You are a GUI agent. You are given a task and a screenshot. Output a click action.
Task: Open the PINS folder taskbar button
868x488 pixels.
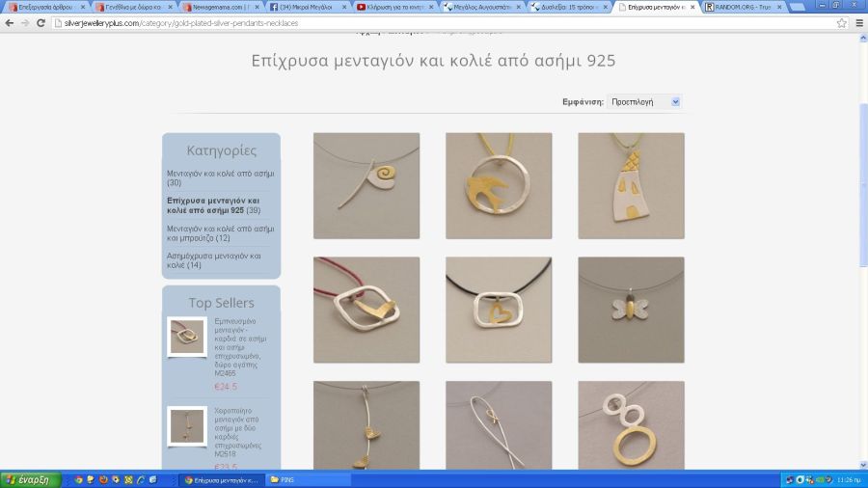pos(308,479)
